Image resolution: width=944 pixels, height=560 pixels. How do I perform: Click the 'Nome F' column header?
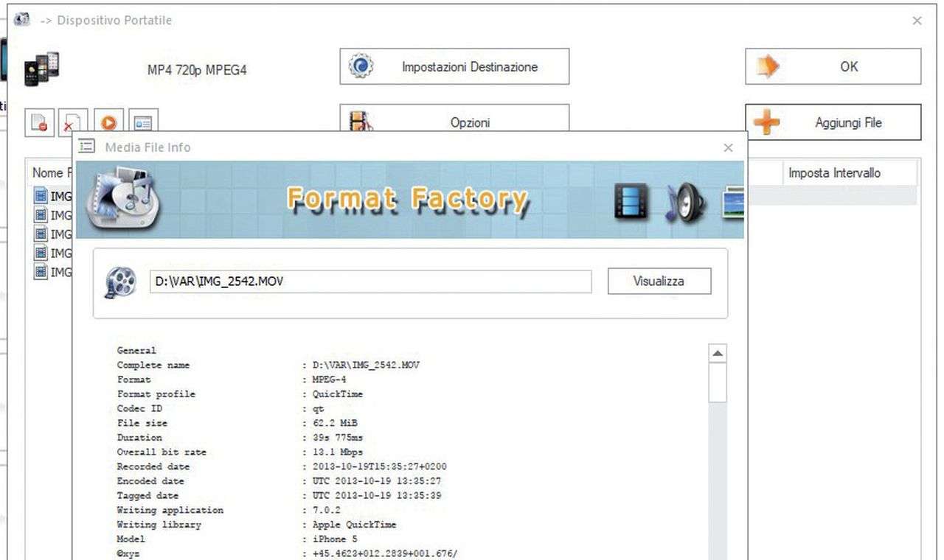tap(52, 173)
